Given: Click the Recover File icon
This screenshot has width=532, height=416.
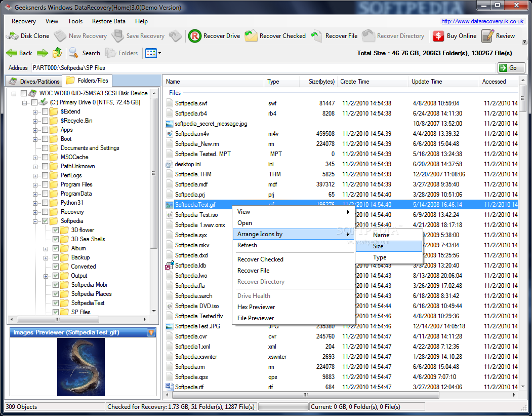Looking at the screenshot, I should point(316,36).
